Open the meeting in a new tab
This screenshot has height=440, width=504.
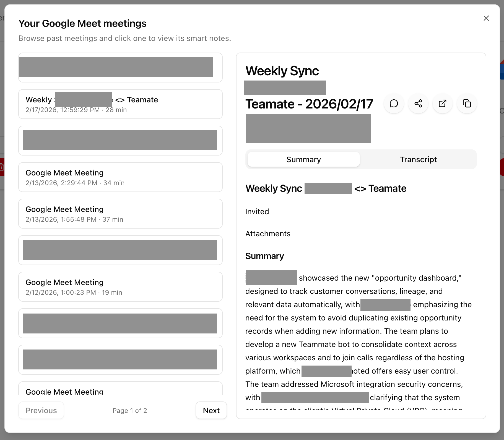click(x=442, y=103)
